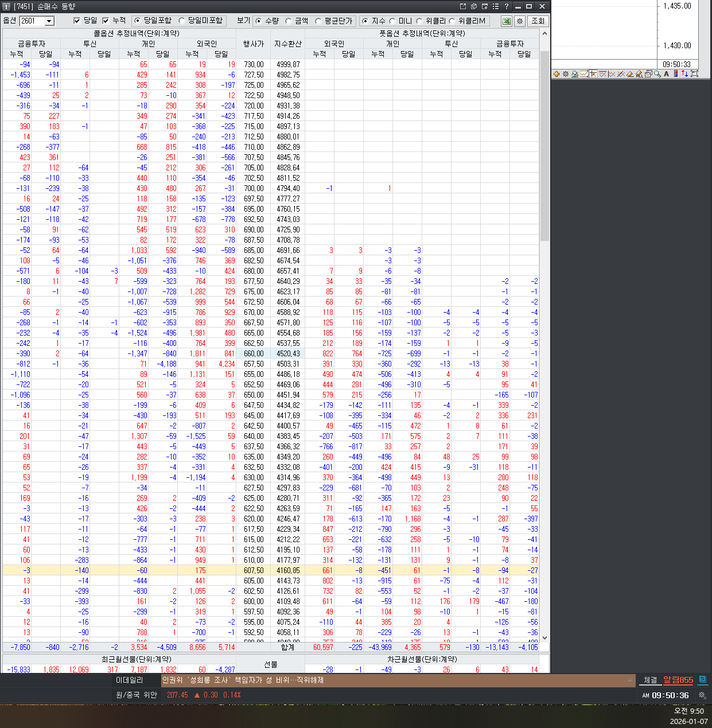Select the crosshair cursor tool on the chart toolbar

594,74
